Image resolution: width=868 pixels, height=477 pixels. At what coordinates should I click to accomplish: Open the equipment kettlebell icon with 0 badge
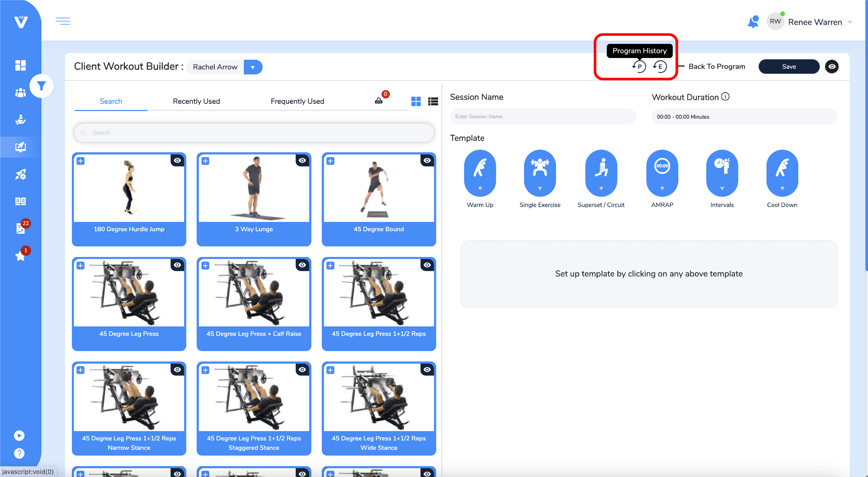[x=379, y=101]
